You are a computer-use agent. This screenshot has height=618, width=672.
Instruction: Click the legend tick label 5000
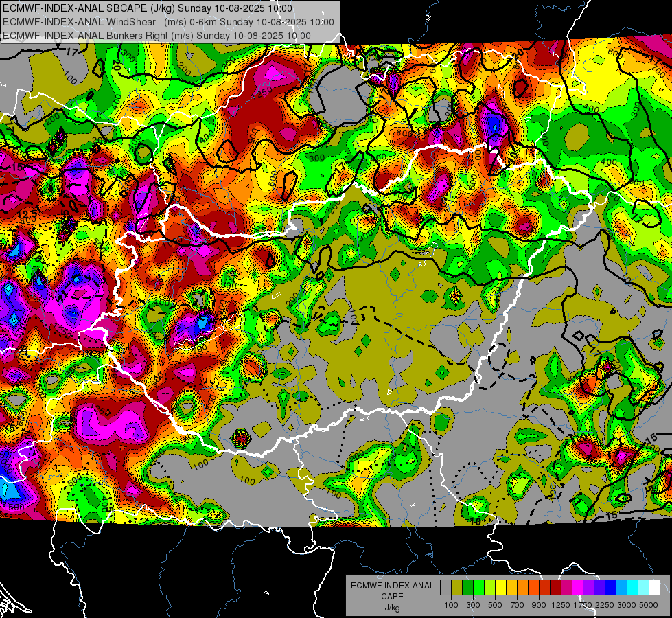649,605
